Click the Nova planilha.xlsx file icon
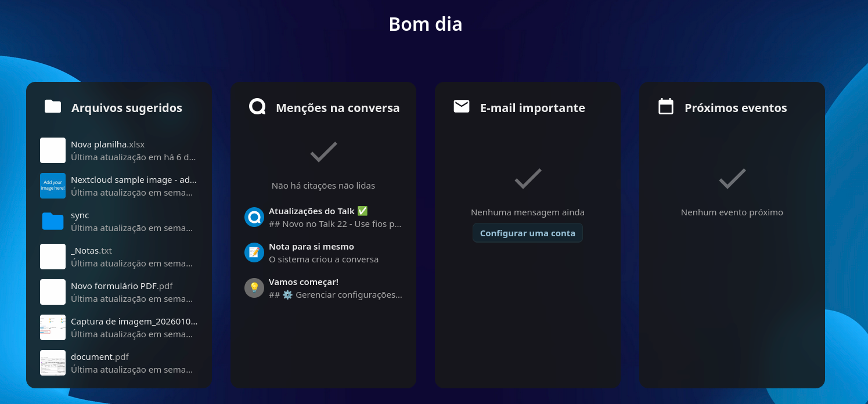Viewport: 868px width, 404px height. click(53, 150)
